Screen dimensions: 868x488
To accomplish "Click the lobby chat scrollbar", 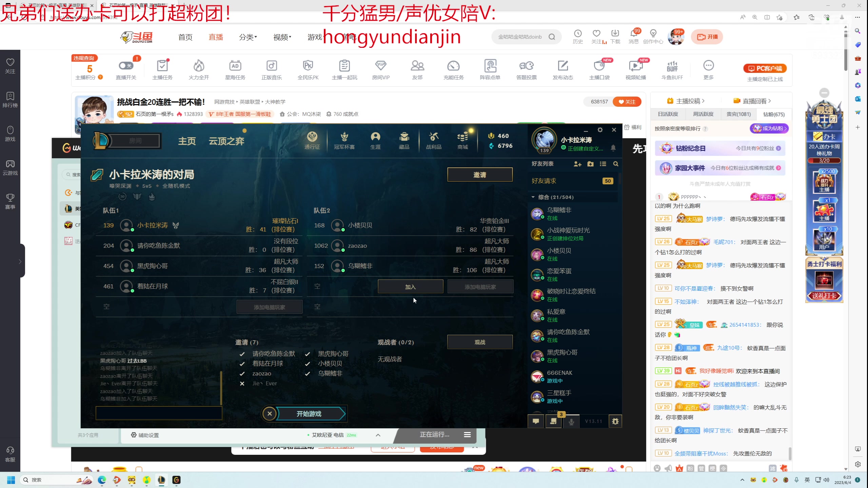I will pyautogui.click(x=221, y=388).
